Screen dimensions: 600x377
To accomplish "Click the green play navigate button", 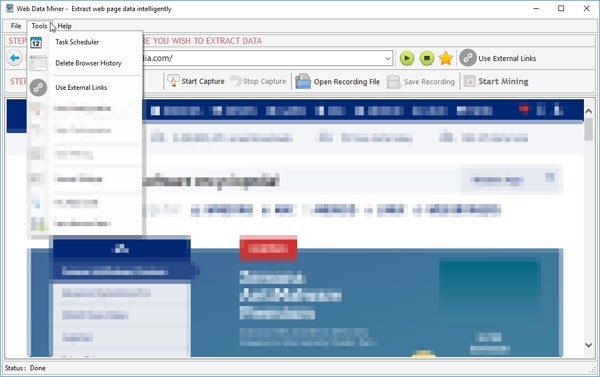I will click(407, 58).
